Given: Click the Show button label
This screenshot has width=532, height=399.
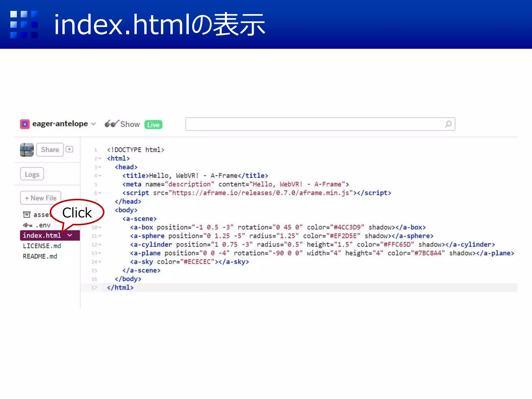Looking at the screenshot, I should pos(130,124).
